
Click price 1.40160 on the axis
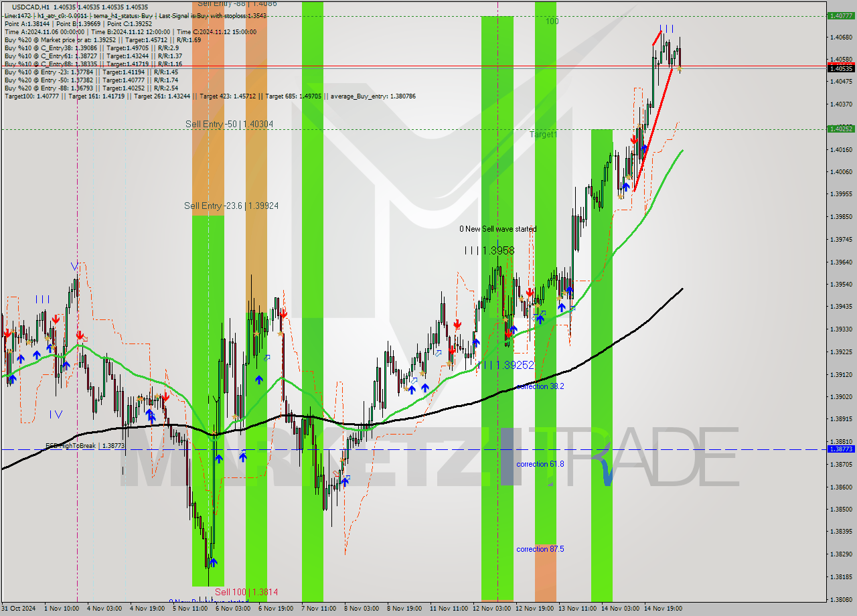click(x=841, y=149)
